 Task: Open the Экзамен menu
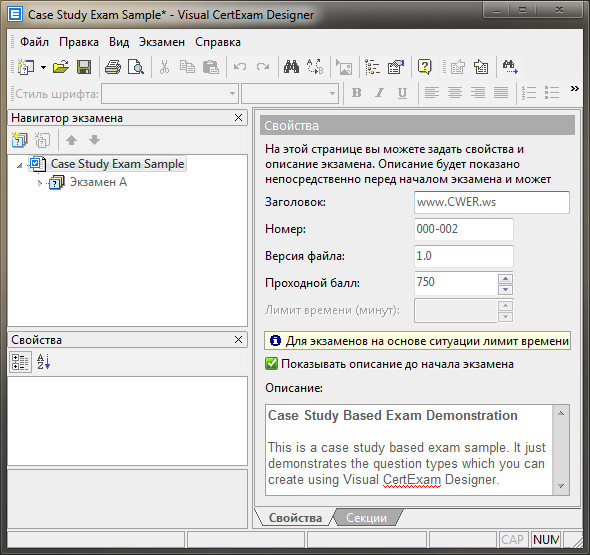pyautogui.click(x=162, y=42)
